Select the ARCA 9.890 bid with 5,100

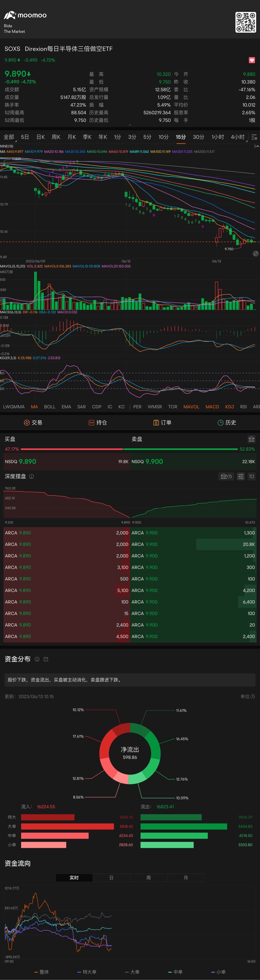pyautogui.click(x=66, y=590)
